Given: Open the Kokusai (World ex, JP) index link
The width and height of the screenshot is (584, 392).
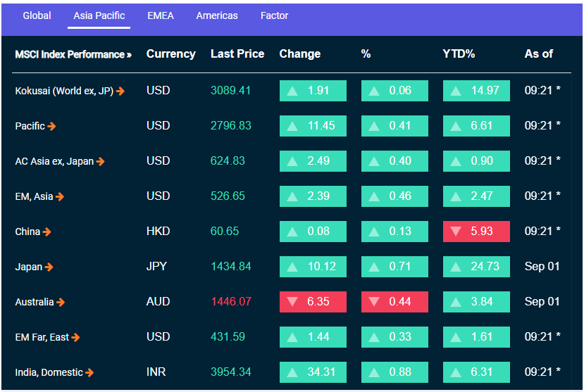Looking at the screenshot, I should coord(64,91).
